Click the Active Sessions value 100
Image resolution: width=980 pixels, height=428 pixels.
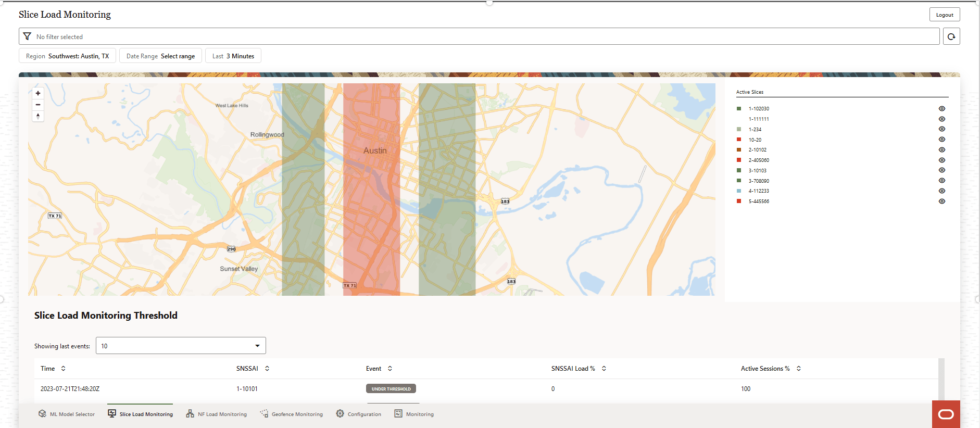coord(746,389)
